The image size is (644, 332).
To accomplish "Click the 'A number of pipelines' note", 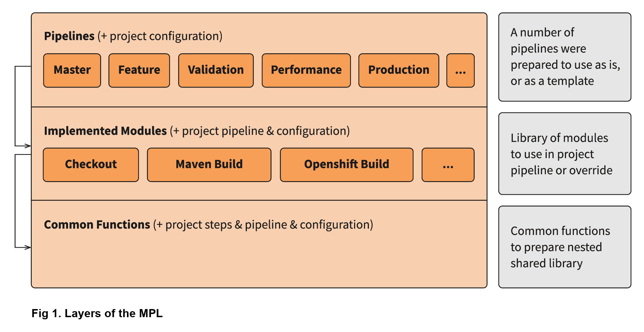I will pyautogui.click(x=564, y=57).
